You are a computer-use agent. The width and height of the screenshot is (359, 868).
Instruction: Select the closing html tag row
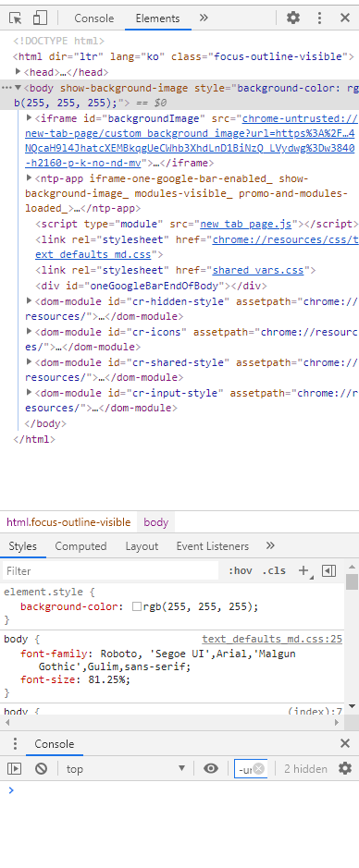tap(34, 439)
